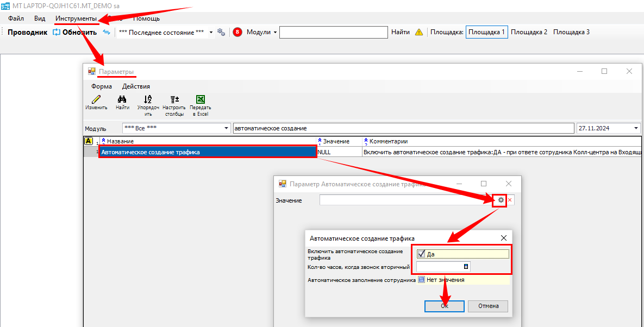Toggle the Нет значения checkbox
644x327 pixels.
click(421, 280)
